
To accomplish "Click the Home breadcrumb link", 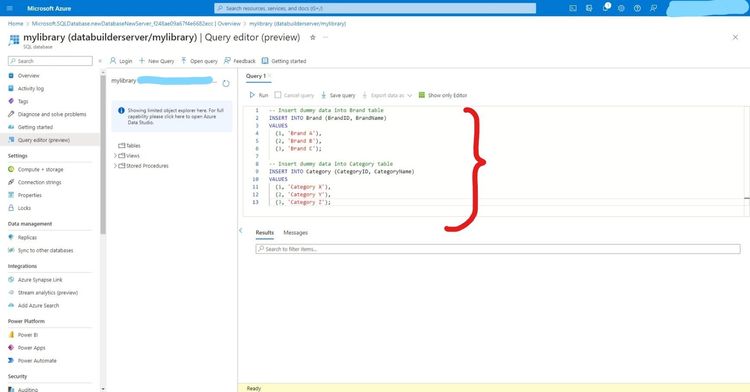I will tap(15, 23).
